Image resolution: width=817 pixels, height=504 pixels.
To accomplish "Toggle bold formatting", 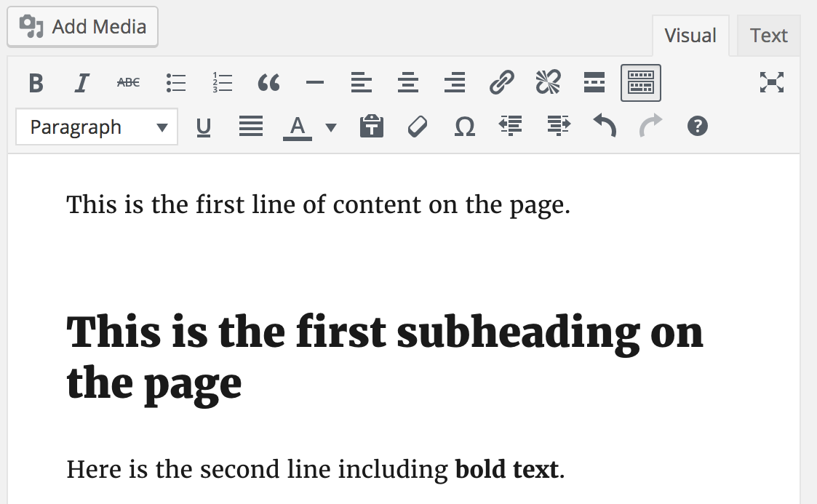I will 36,83.
